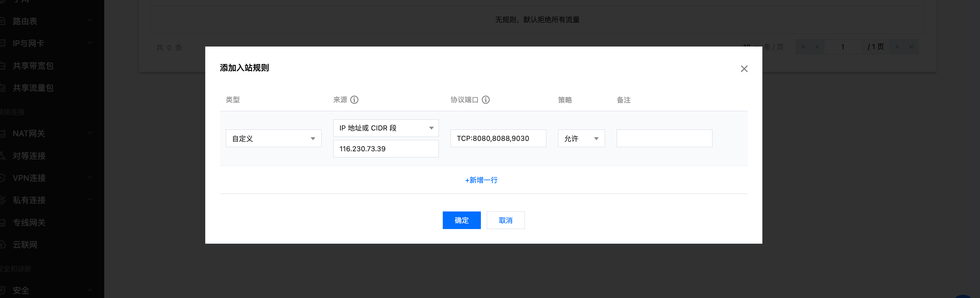Viewport: 980px width, 298px height.
Task: Click the IP与网卡 sidebar icon
Action: [2, 43]
